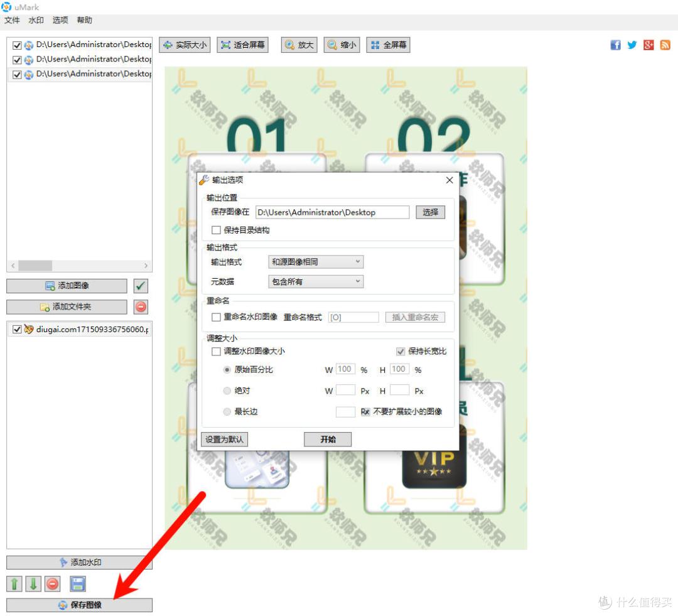Click the absolute width Px field
The height and width of the screenshot is (616, 678).
point(345,390)
